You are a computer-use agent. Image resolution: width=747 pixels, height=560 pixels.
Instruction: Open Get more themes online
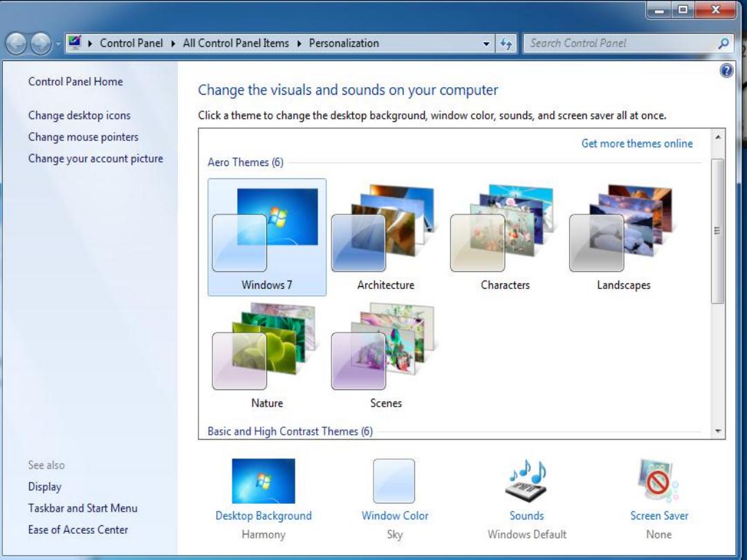[637, 143]
